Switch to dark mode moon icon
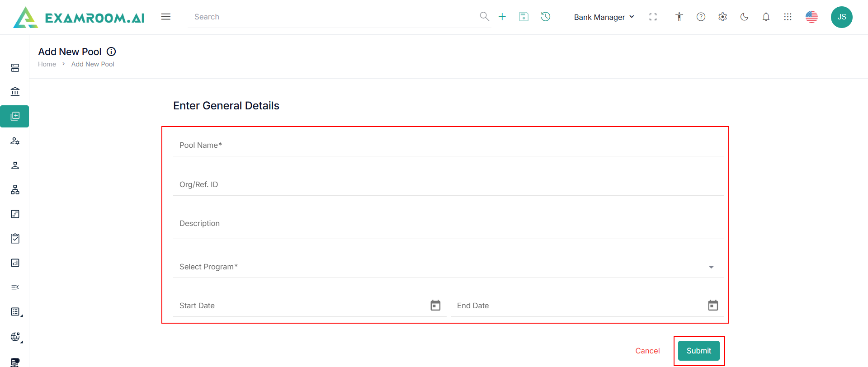 click(x=744, y=17)
